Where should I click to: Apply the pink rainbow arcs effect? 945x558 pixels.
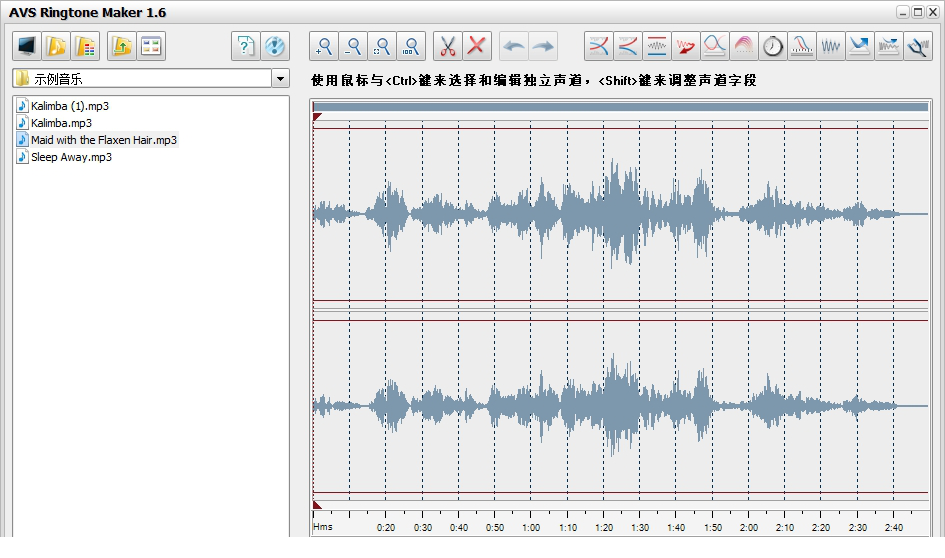[x=744, y=46]
